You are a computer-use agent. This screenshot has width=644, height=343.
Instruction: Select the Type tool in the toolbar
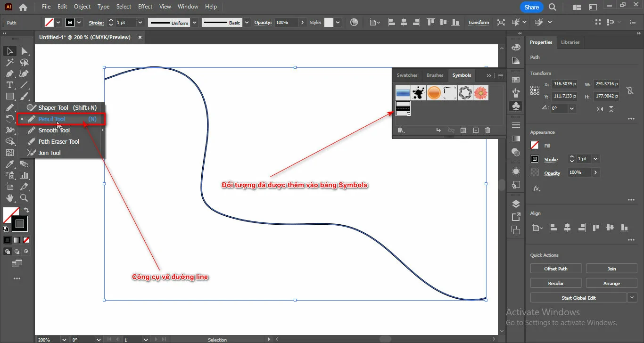9,85
